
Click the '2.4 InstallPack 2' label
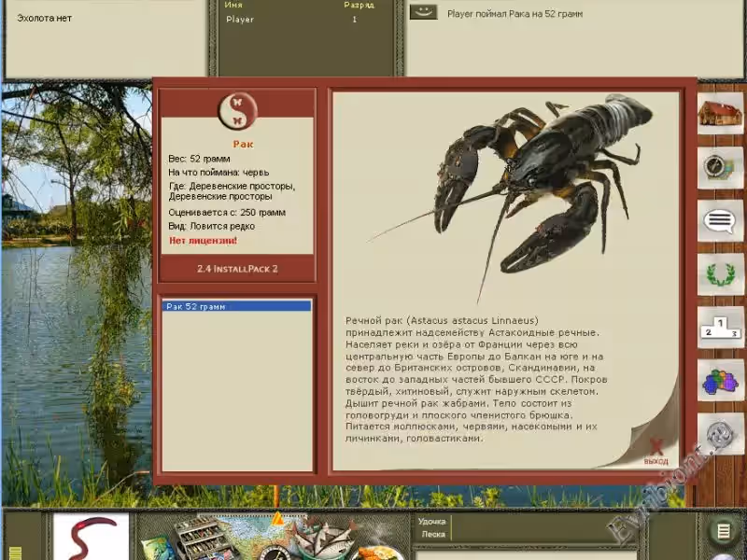(x=237, y=268)
